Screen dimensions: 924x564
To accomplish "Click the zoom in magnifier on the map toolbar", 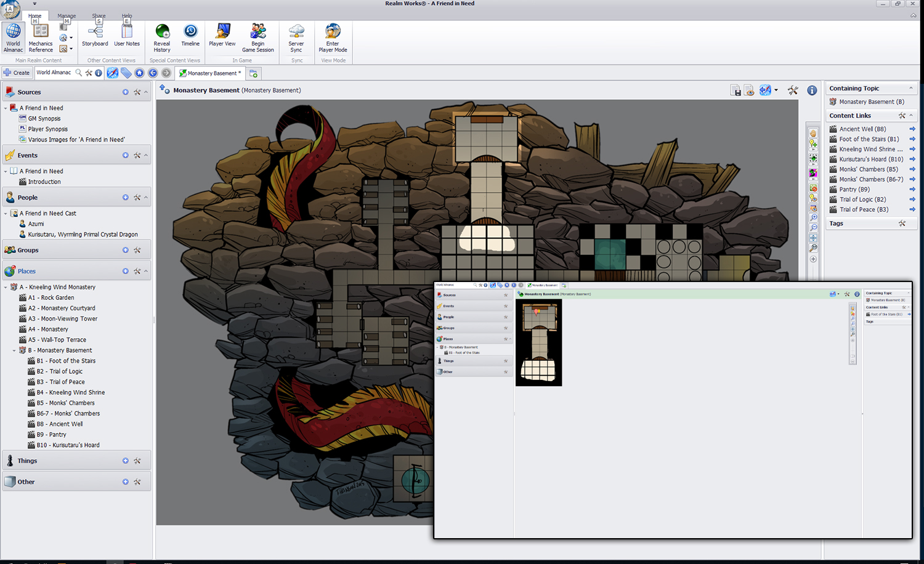I will coord(813,217).
